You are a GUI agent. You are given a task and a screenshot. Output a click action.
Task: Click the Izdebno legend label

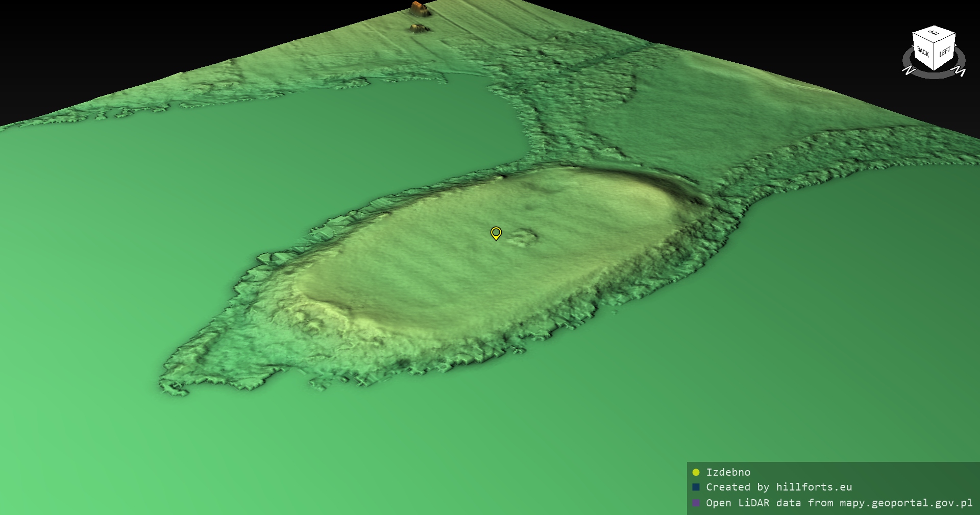pos(728,472)
